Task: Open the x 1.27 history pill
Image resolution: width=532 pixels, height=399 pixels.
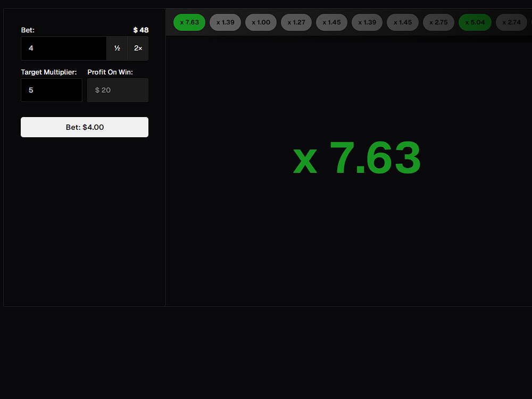Action: click(x=296, y=22)
